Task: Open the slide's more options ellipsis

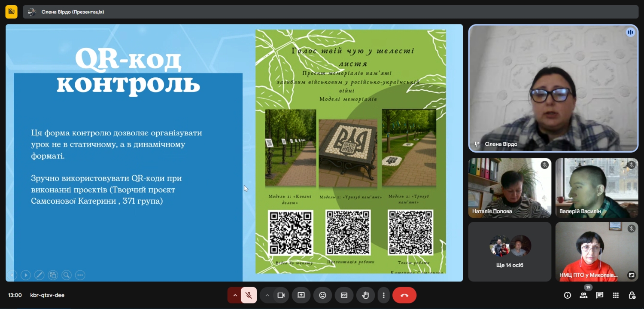Action: point(80,275)
